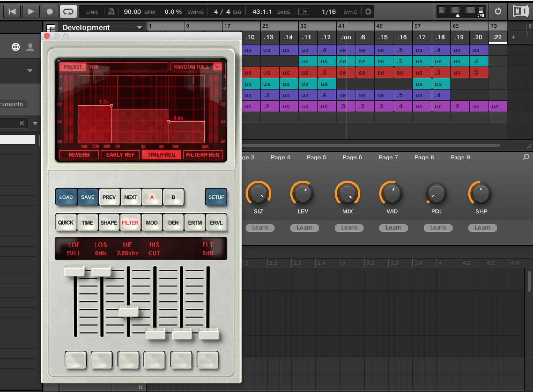Click Learn under the MIX knob
The height and width of the screenshot is (392, 533).
pos(349,228)
